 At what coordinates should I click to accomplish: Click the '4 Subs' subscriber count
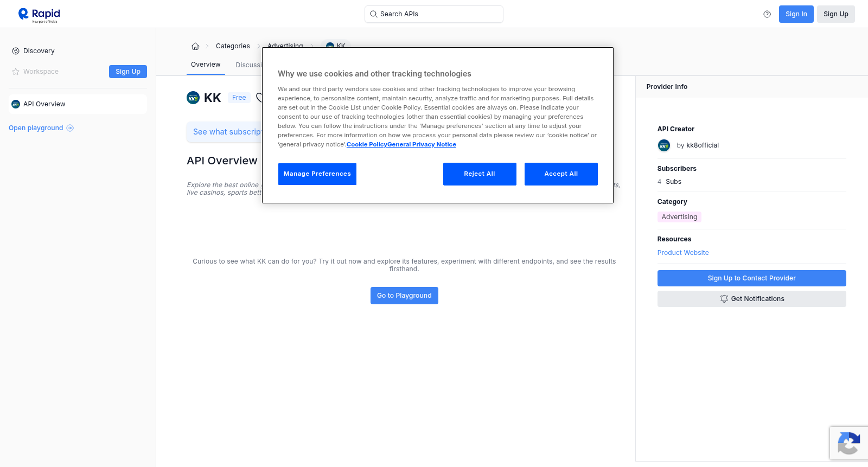[x=669, y=182]
